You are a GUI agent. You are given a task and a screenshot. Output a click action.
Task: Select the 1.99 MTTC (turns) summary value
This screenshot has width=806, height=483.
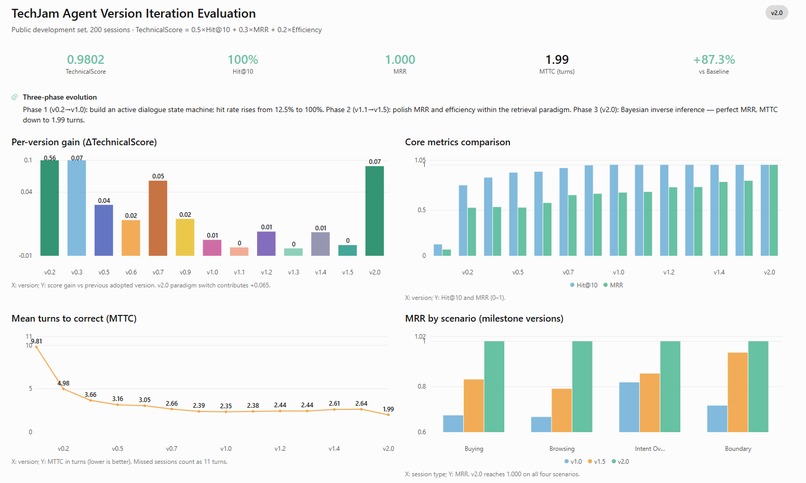pyautogui.click(x=557, y=60)
